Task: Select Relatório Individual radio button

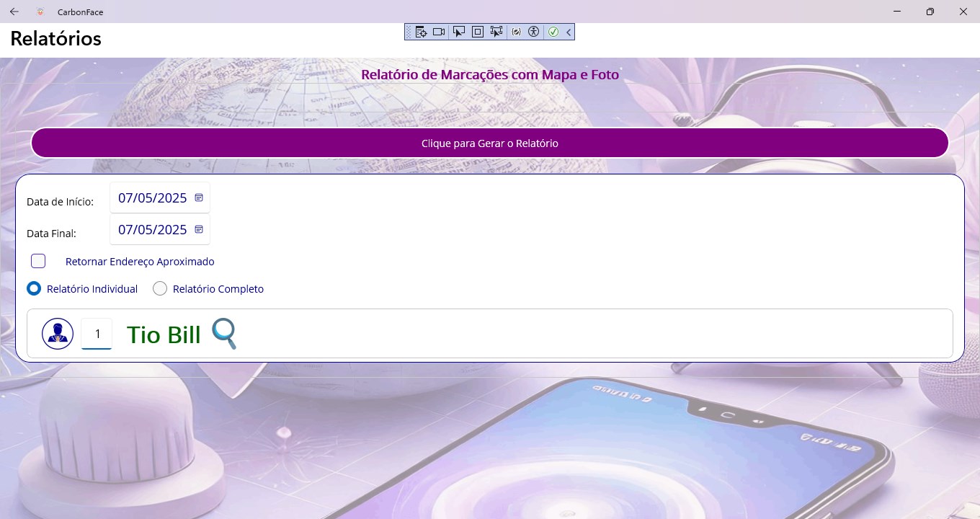Action: click(34, 288)
